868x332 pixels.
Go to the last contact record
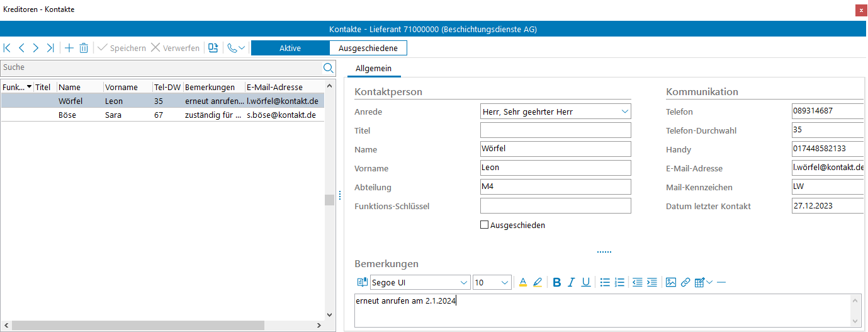tap(50, 48)
